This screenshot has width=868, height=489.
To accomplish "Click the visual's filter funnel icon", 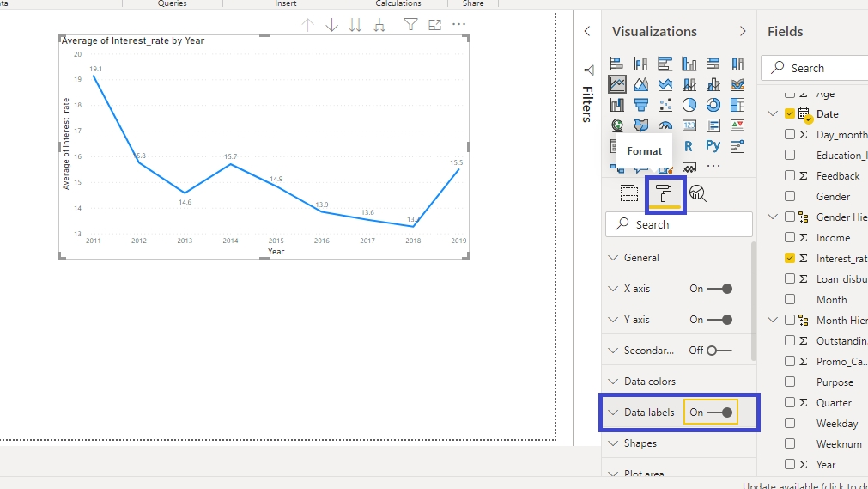I will 411,25.
